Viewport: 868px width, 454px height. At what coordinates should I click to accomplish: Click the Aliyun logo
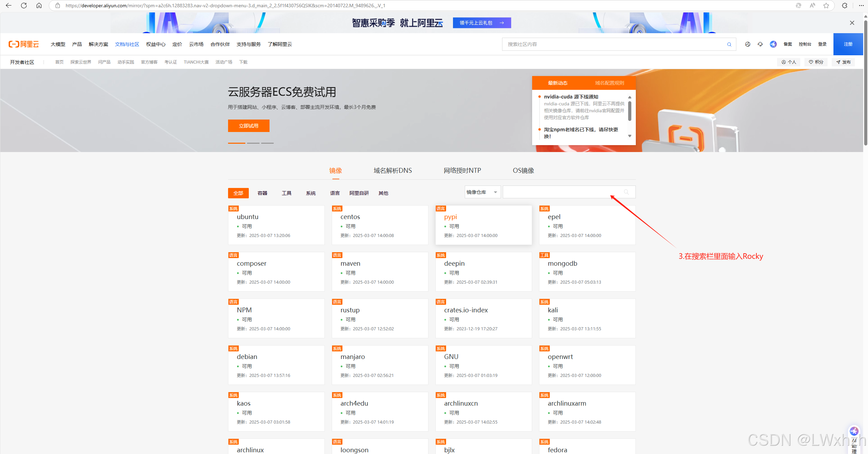(24, 44)
